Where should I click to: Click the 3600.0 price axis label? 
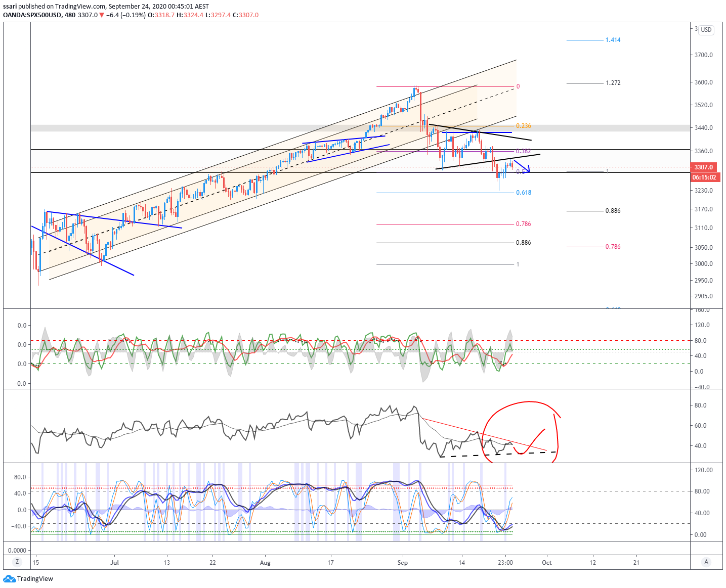(x=704, y=82)
